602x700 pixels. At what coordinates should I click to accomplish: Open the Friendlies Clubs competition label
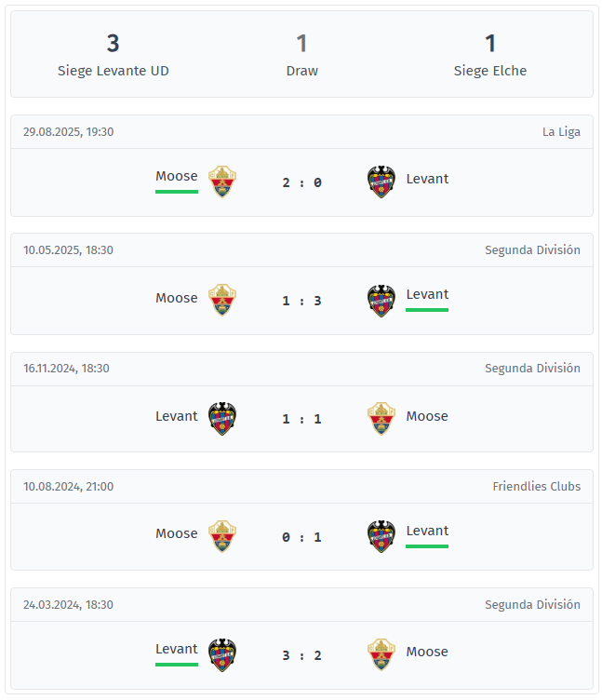point(536,486)
